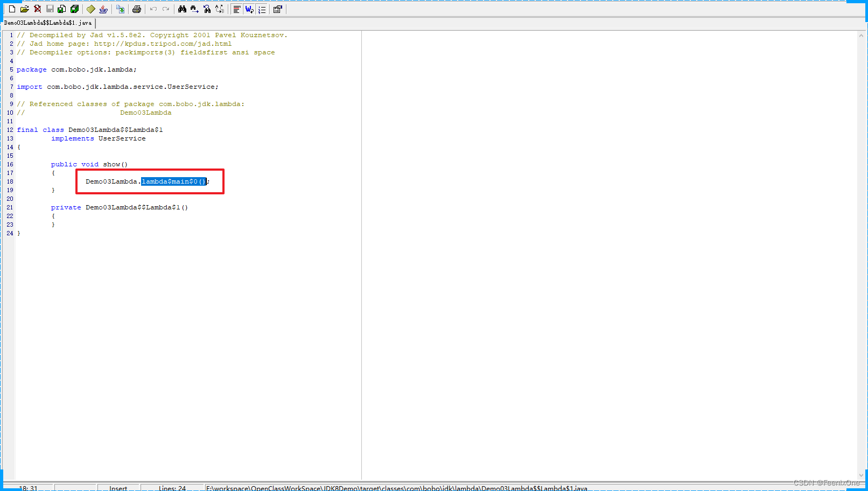The width and height of the screenshot is (868, 491).
Task: Open the properties settings icon
Action: (x=278, y=9)
